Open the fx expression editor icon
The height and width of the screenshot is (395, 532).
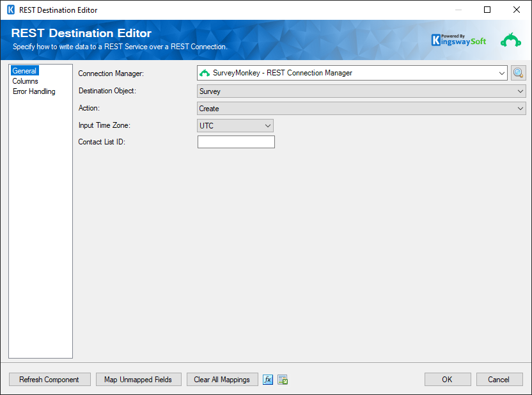(268, 380)
